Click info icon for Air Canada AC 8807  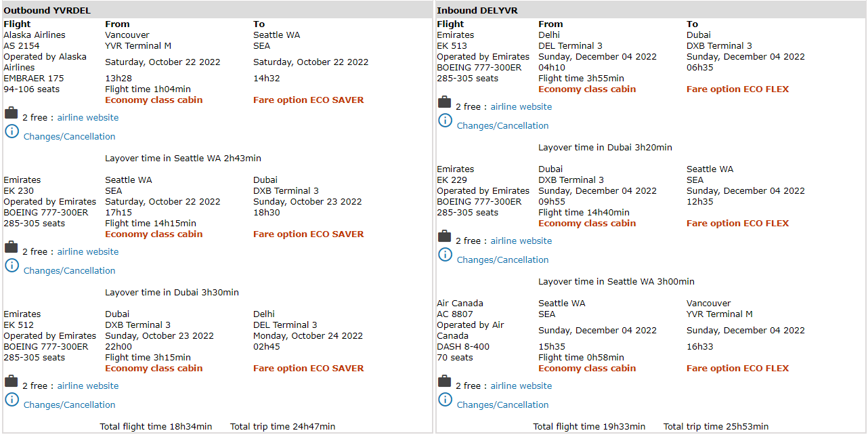445,400
